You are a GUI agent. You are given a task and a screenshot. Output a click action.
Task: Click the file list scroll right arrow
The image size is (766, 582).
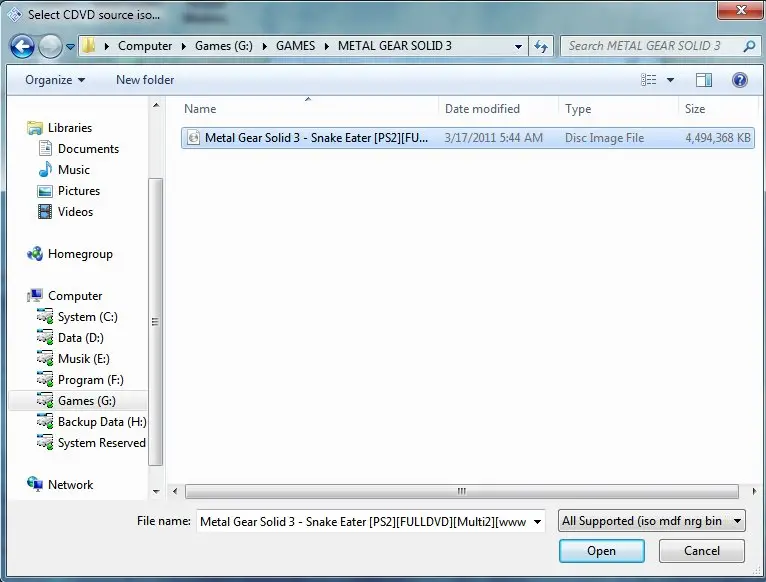point(754,491)
